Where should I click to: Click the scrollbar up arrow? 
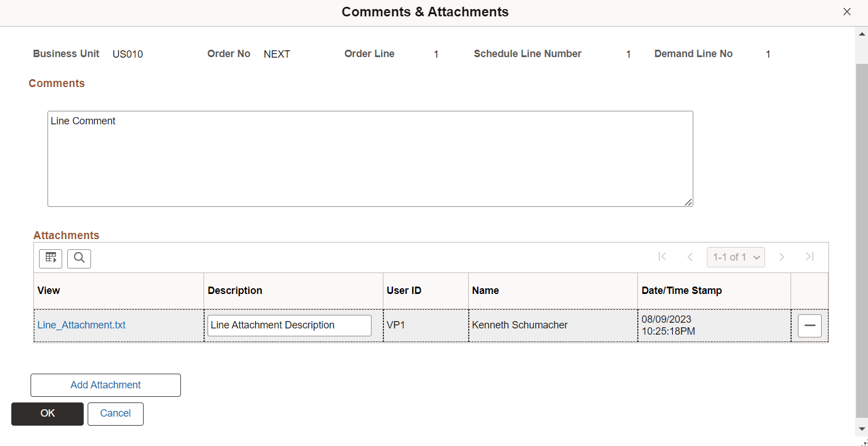coord(861,34)
